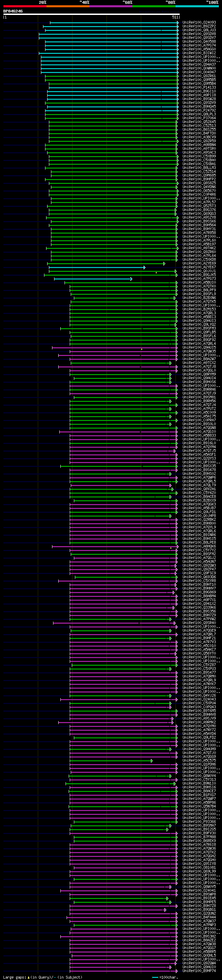The image size is (222, 980).
Task: Open hit UniRef100_Q9ZR61
Action: [x=199, y=76]
